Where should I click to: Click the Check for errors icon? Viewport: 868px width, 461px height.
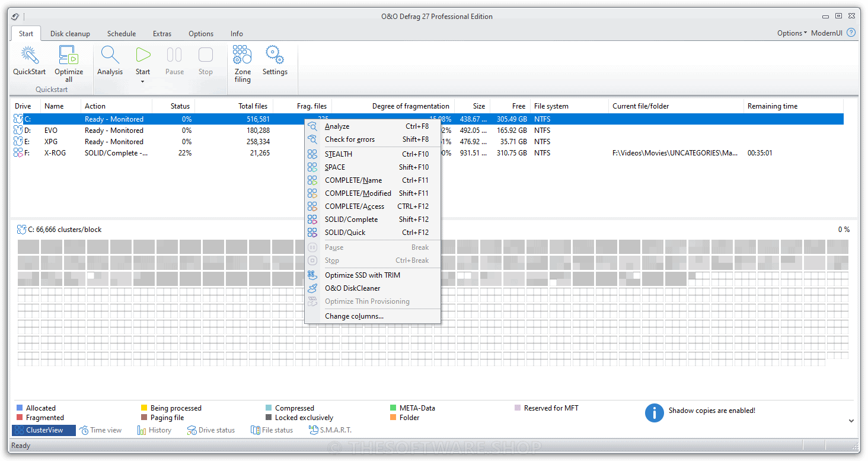312,139
